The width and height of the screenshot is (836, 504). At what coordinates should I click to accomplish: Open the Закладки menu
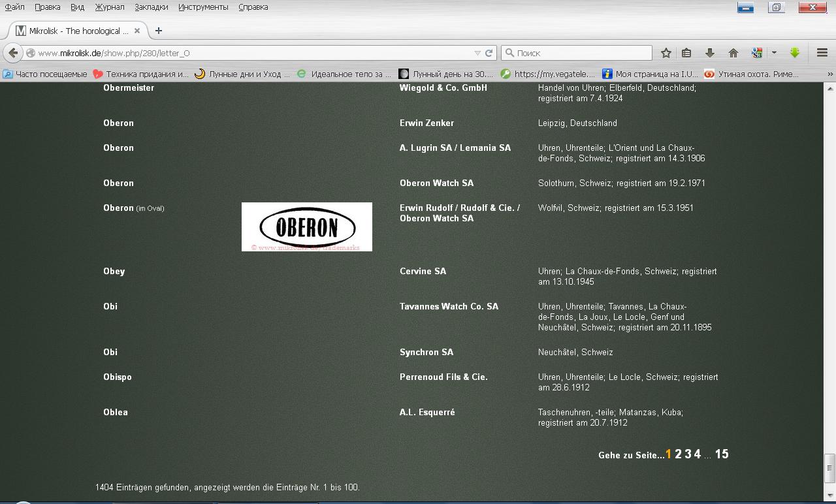point(151,7)
